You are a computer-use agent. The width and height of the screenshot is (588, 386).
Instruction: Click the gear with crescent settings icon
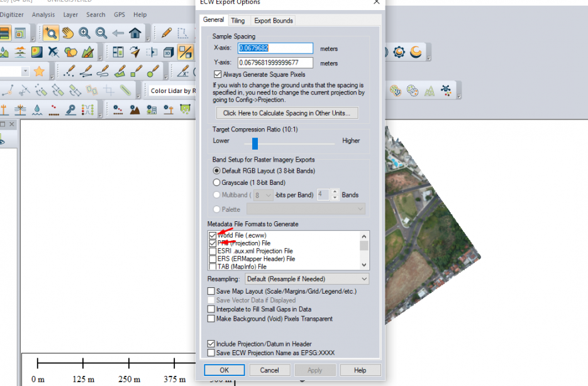pos(399,52)
